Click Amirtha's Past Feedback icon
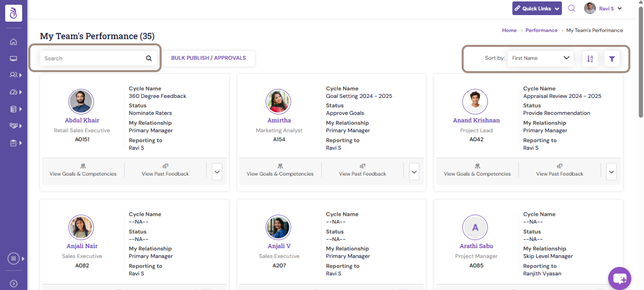 362,165
